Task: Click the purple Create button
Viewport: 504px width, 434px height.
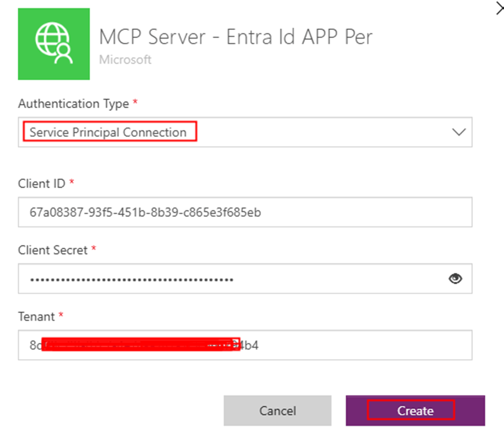Action: click(x=415, y=410)
